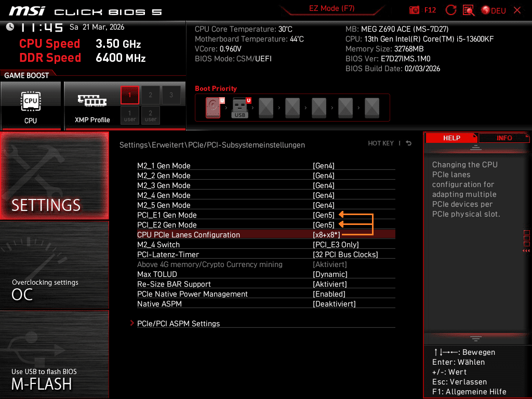Click the 'CPU Speed' label
532x399 pixels.
(x=49, y=44)
